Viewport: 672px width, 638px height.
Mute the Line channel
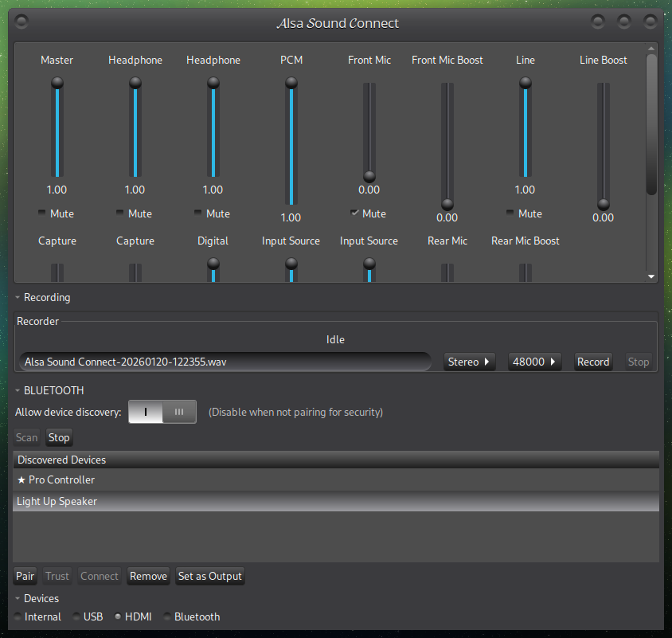[510, 213]
